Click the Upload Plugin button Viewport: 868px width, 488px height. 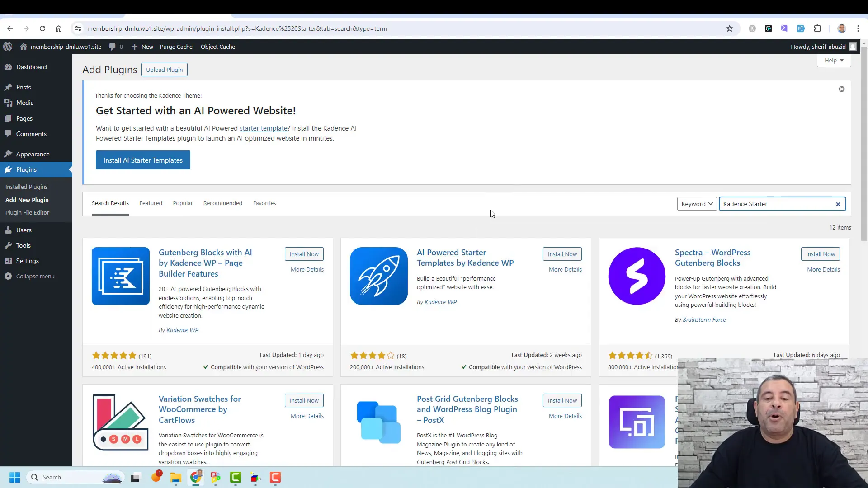tap(164, 70)
